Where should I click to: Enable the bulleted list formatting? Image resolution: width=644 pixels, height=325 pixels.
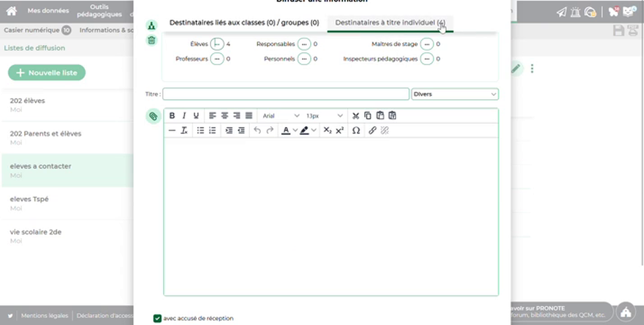[201, 130]
